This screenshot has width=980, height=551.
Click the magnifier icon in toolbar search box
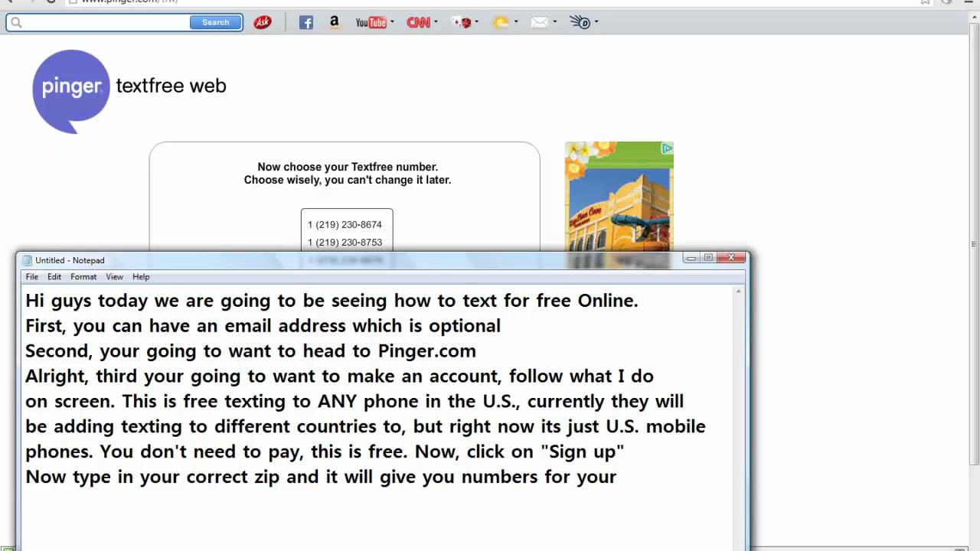tap(16, 22)
